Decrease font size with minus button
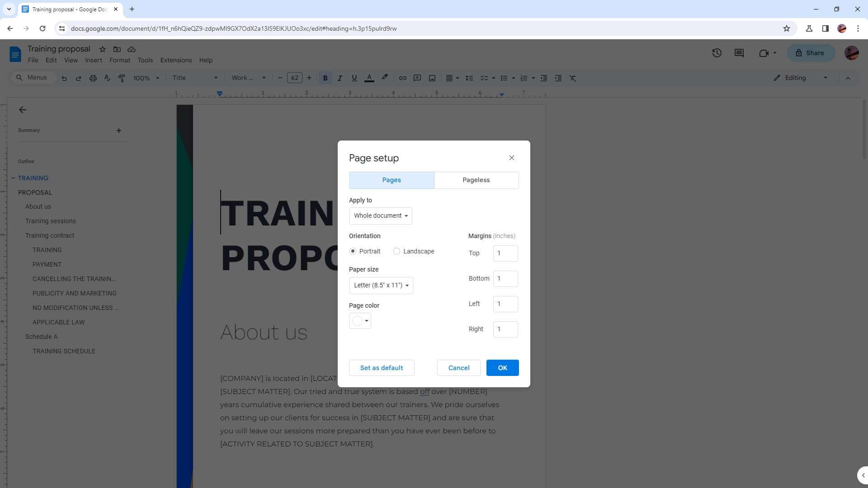 click(280, 78)
